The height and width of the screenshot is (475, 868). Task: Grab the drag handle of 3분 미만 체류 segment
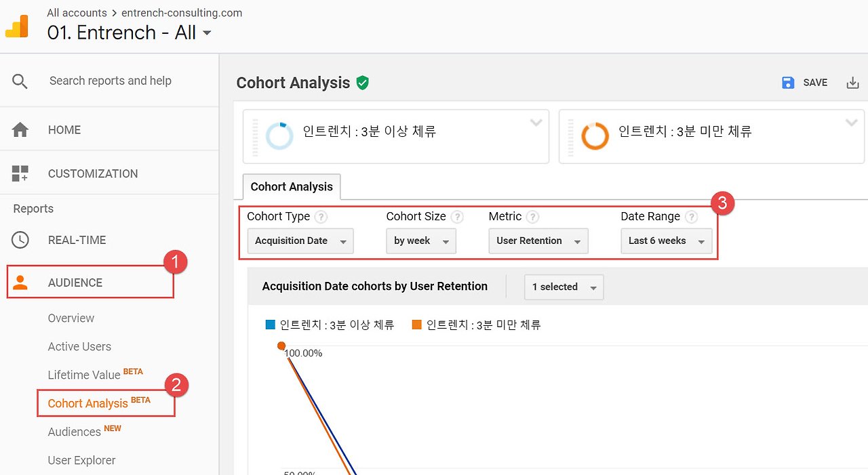[x=571, y=137]
